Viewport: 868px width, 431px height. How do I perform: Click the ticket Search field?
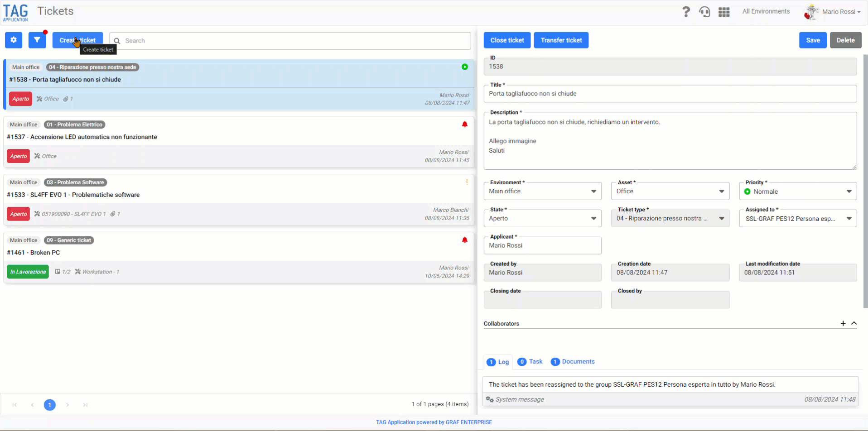coord(290,41)
